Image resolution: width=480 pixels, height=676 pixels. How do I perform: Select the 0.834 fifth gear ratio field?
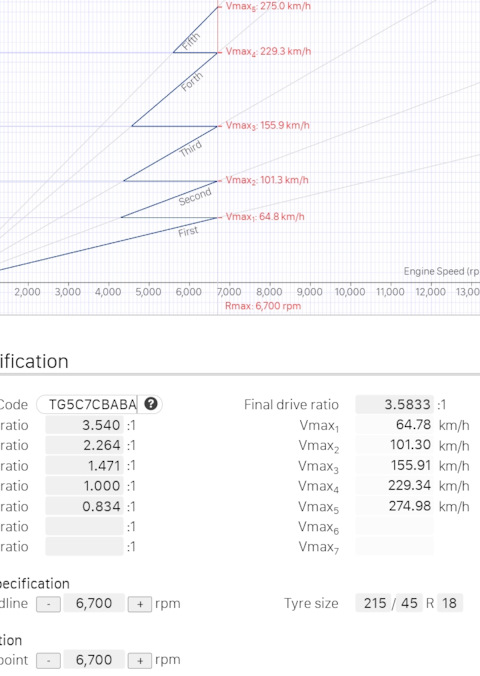click(x=85, y=506)
